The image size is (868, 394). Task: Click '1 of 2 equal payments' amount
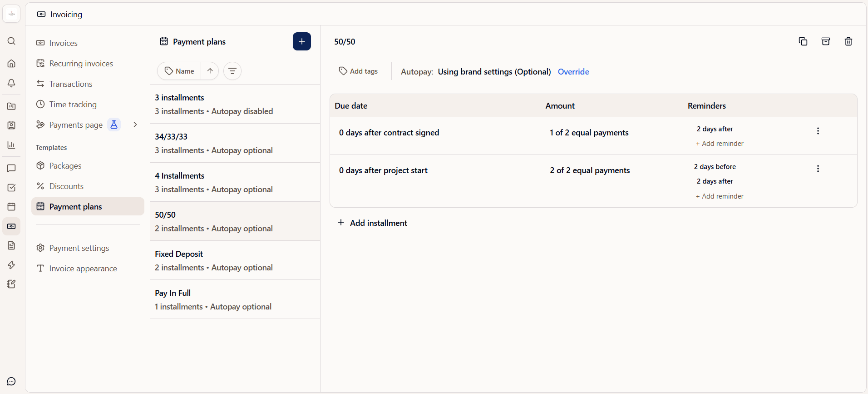click(x=589, y=133)
